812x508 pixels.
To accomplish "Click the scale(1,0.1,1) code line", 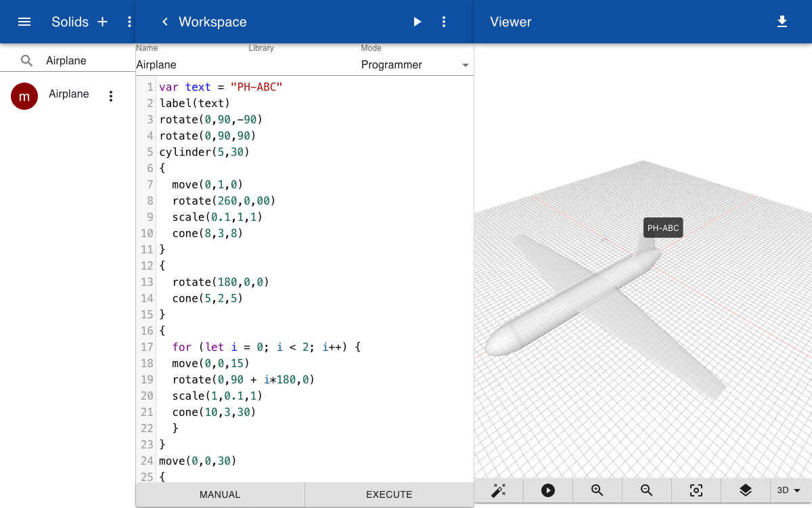I will [217, 396].
